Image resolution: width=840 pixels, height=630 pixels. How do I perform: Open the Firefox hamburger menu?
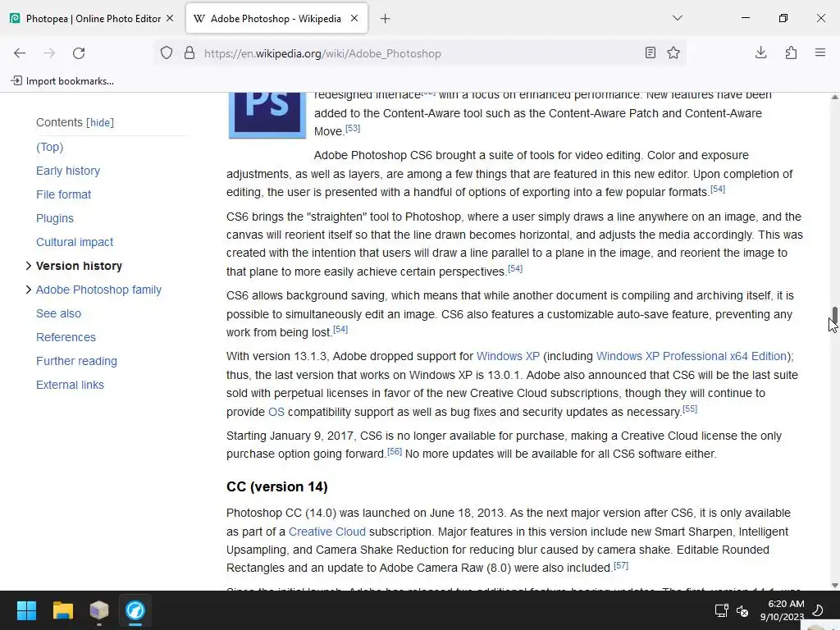(820, 52)
